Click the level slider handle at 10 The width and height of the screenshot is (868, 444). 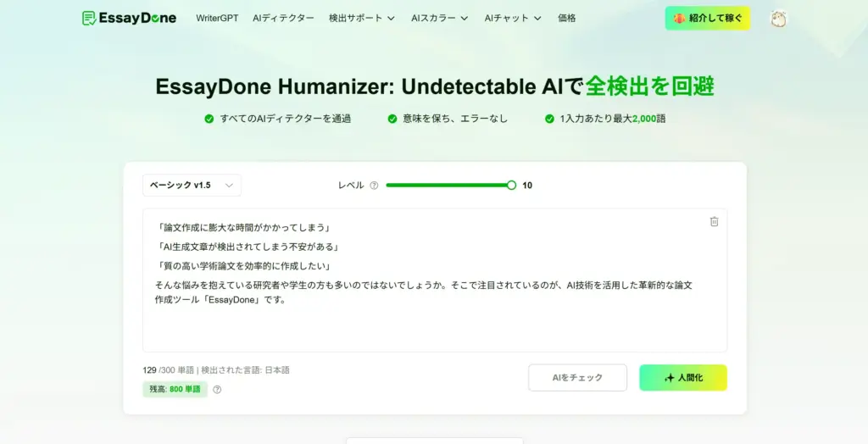click(511, 185)
